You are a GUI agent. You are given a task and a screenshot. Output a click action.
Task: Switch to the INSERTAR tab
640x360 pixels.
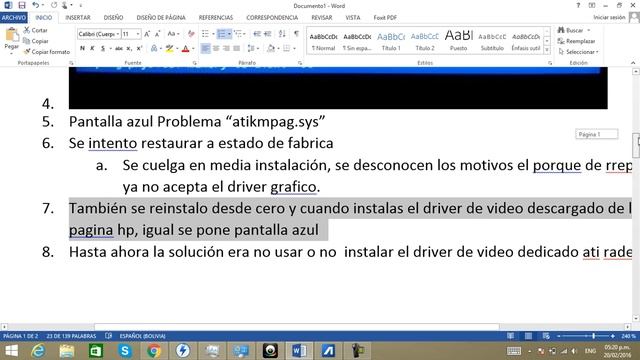click(x=78, y=18)
